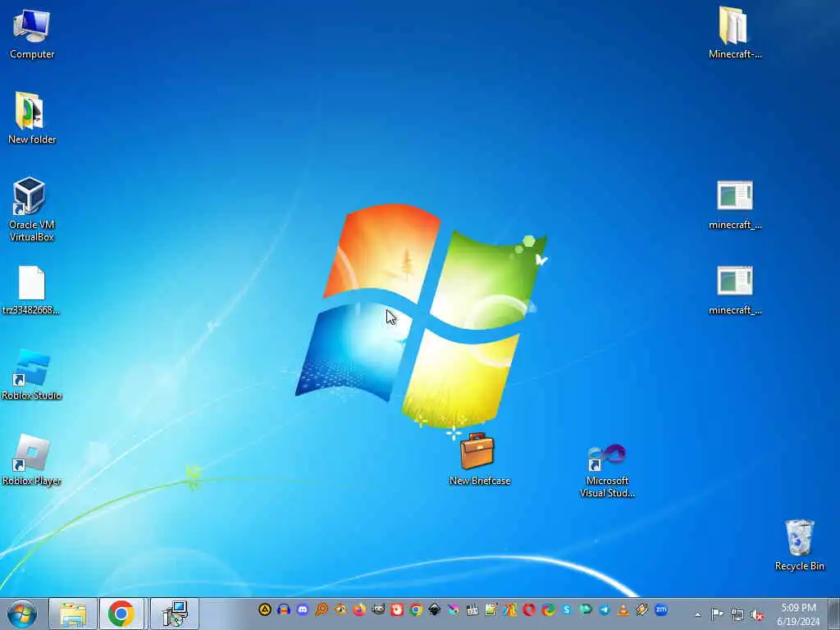
Task: Switch to the installer taskbar button
Action: click(x=175, y=614)
